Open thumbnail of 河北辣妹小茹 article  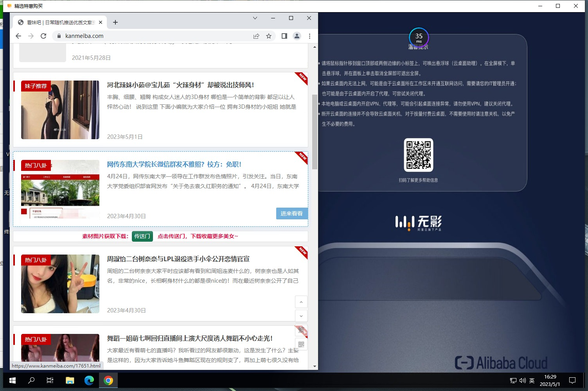(60, 110)
